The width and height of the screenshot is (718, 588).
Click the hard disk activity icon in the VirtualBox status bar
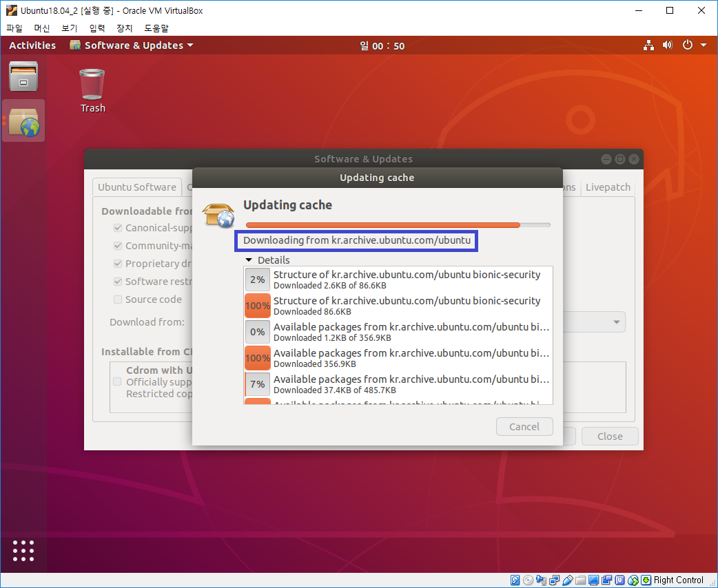coord(515,580)
